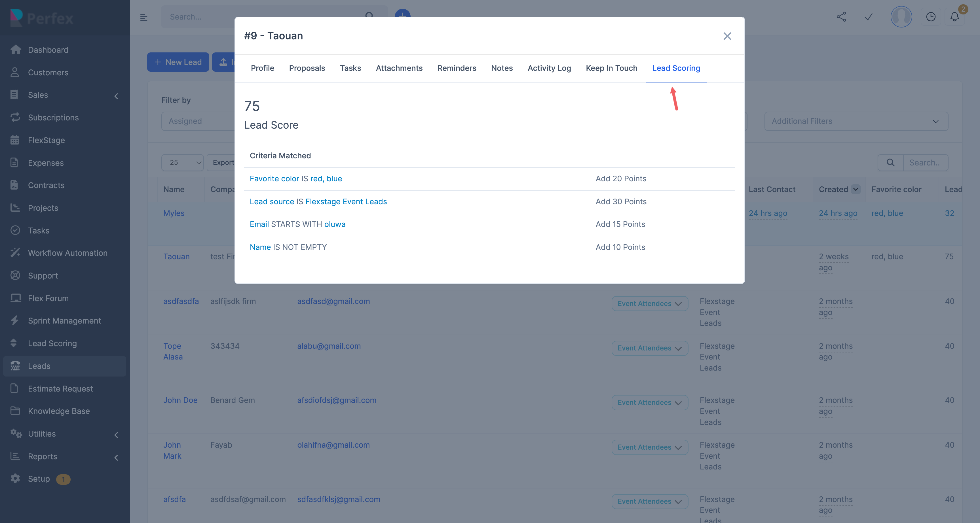
Task: Open the Knowledge Base section
Action: coord(59,411)
